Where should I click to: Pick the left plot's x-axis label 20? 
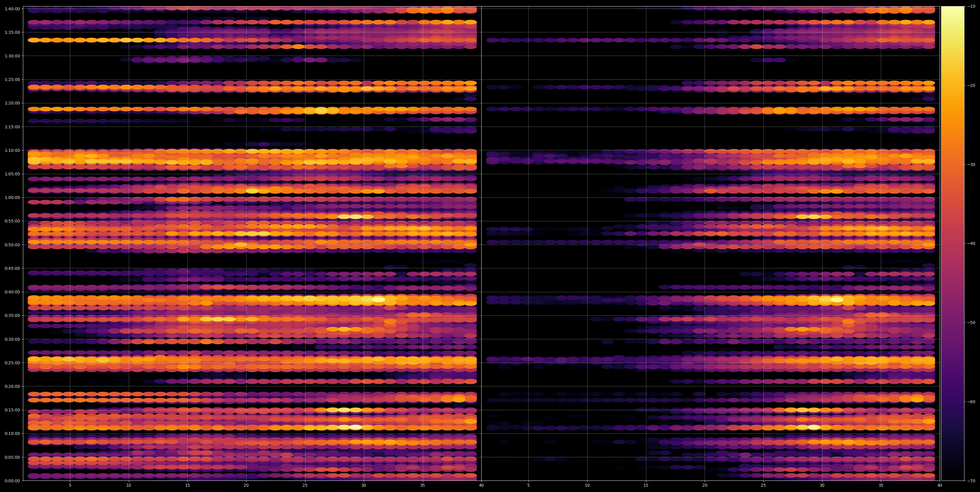(x=246, y=486)
